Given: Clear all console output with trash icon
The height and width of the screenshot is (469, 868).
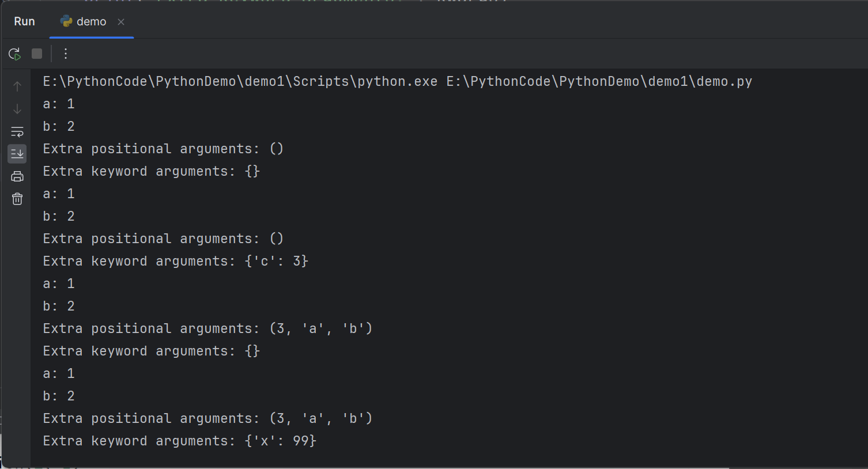Looking at the screenshot, I should pos(17,199).
